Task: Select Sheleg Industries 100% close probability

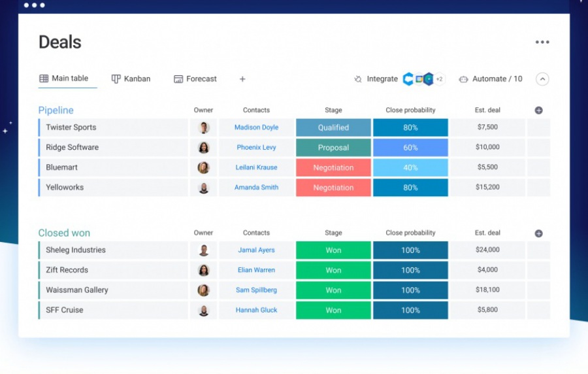Action: [410, 250]
